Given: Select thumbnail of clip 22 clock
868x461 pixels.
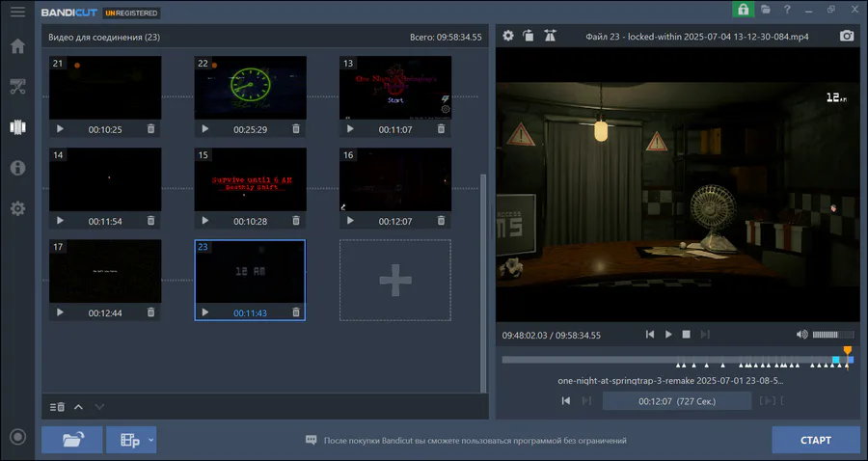Looking at the screenshot, I should (x=250, y=88).
